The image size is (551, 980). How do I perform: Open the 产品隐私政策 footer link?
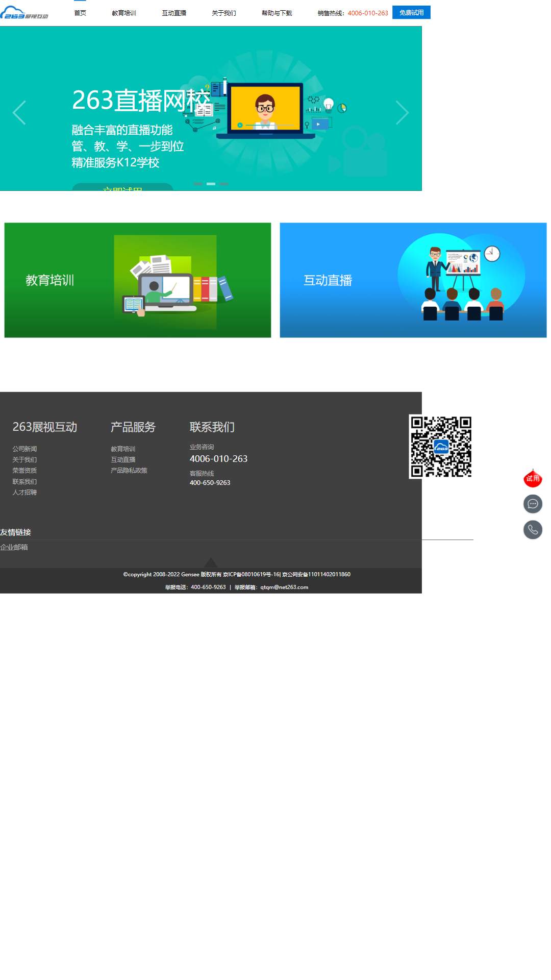point(129,471)
